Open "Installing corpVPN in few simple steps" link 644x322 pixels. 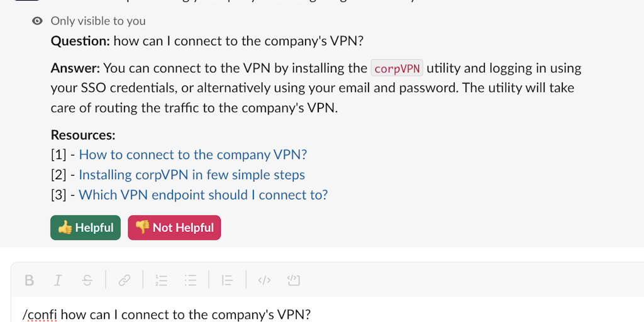point(192,175)
